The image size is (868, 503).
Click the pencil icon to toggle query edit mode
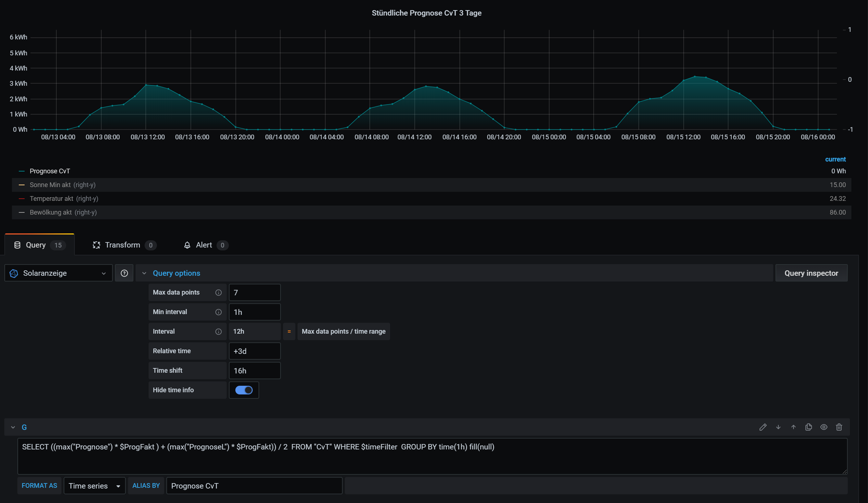763,427
